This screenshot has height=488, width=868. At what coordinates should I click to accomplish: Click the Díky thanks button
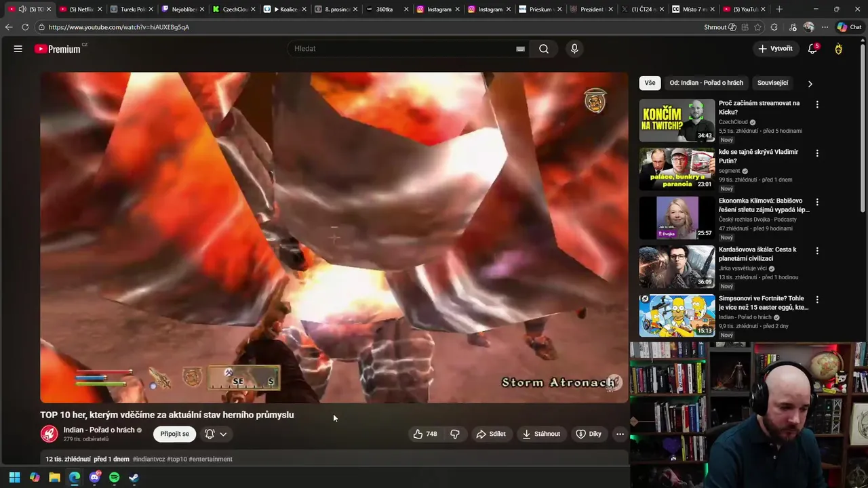click(589, 434)
